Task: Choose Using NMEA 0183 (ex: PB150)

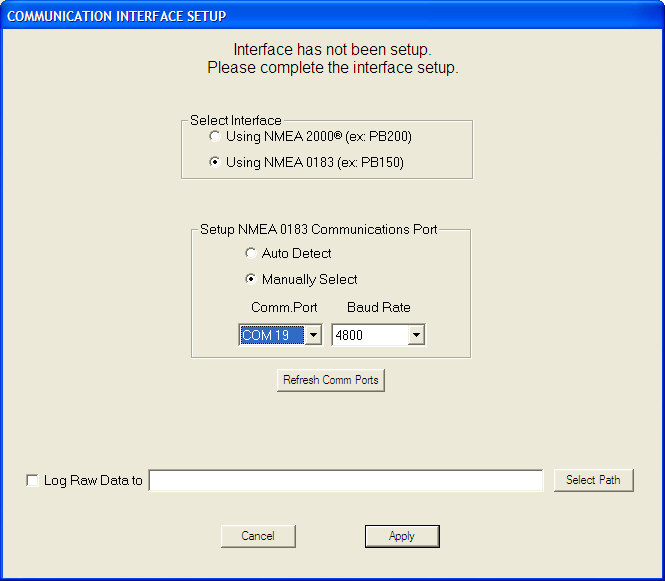Action: pos(214,162)
